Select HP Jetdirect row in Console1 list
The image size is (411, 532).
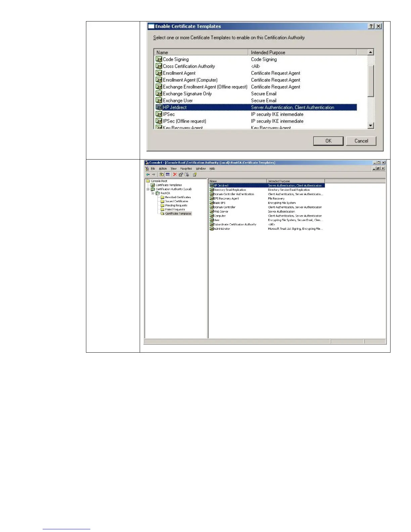pyautogui.click(x=267, y=185)
